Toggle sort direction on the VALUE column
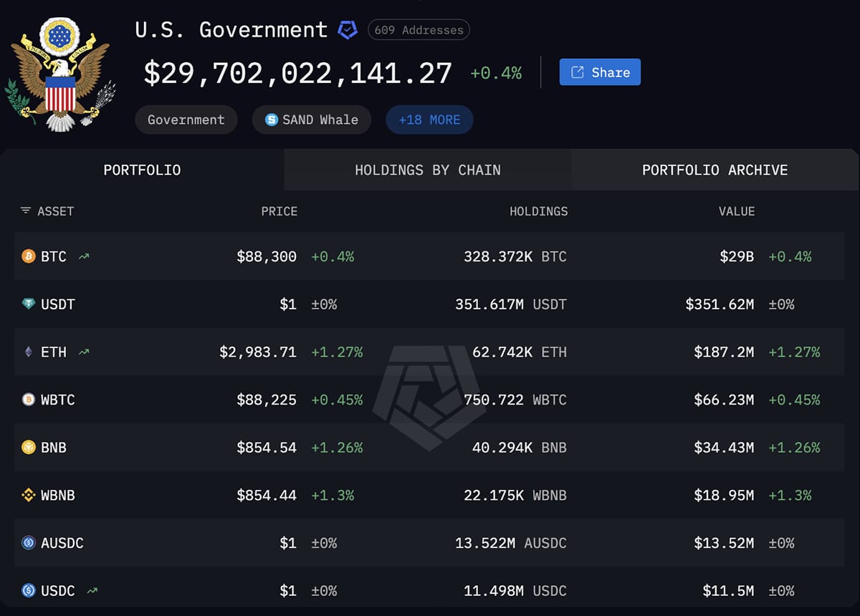Image resolution: width=860 pixels, height=616 pixels. 737,211
